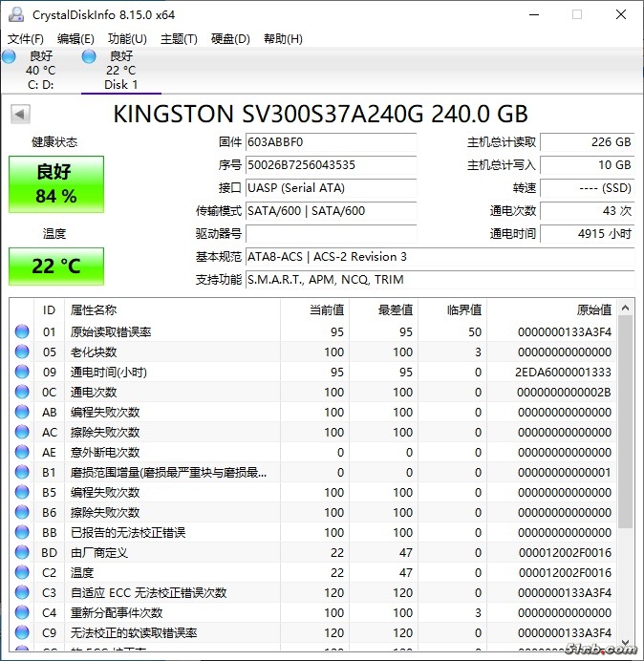Click status orb beside 通电时间(小时) row
Viewport: 644px width, 661px height.
coord(22,373)
